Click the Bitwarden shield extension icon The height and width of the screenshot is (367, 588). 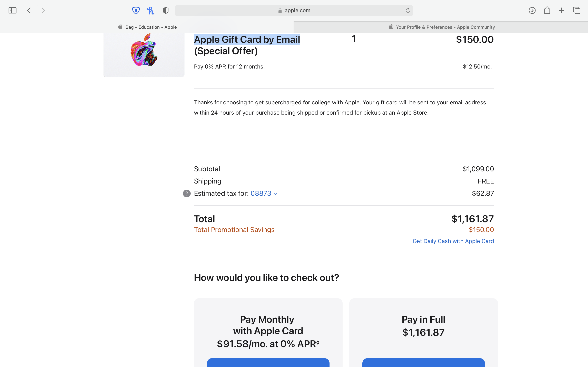(136, 10)
